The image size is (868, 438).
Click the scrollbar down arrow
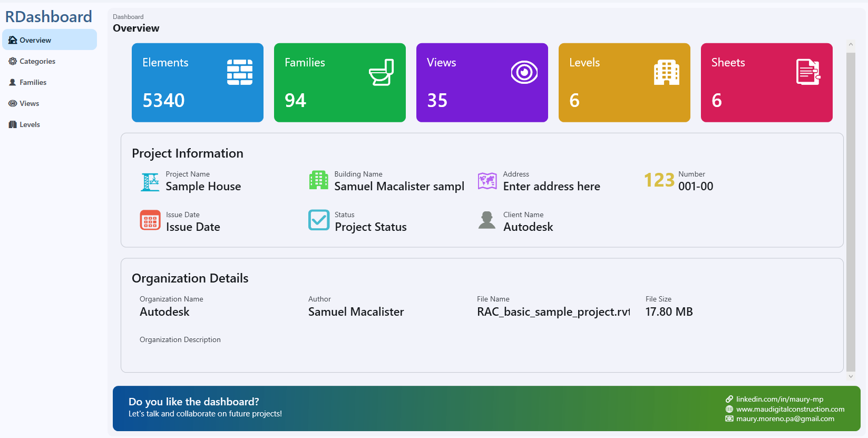(851, 376)
